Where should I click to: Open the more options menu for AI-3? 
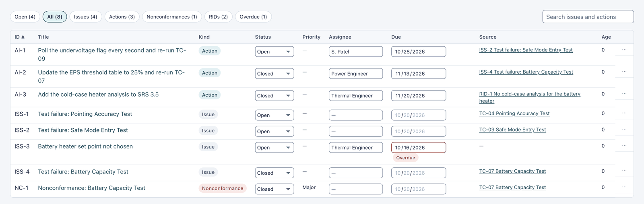[x=624, y=94]
